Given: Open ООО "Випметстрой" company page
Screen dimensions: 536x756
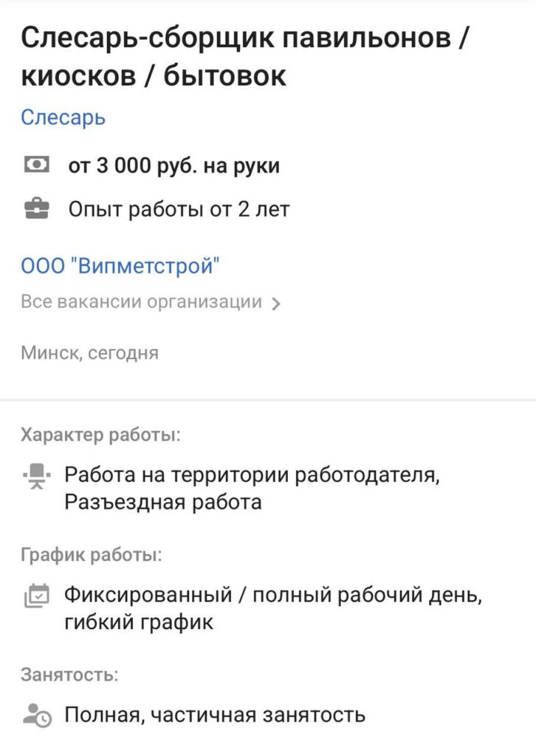Looking at the screenshot, I should coord(120,266).
